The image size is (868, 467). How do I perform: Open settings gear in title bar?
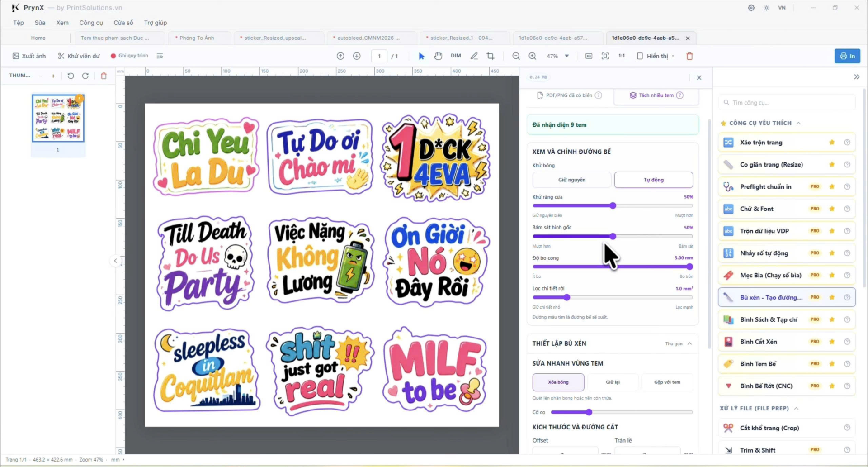pos(751,8)
